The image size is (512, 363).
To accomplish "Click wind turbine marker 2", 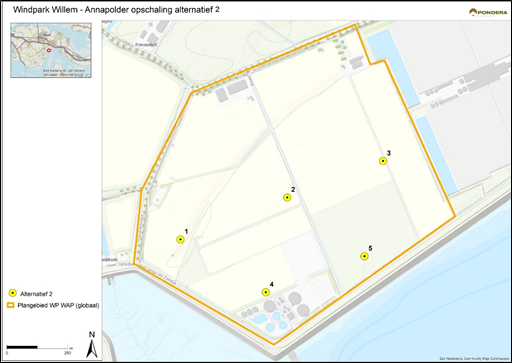I will [287, 198].
